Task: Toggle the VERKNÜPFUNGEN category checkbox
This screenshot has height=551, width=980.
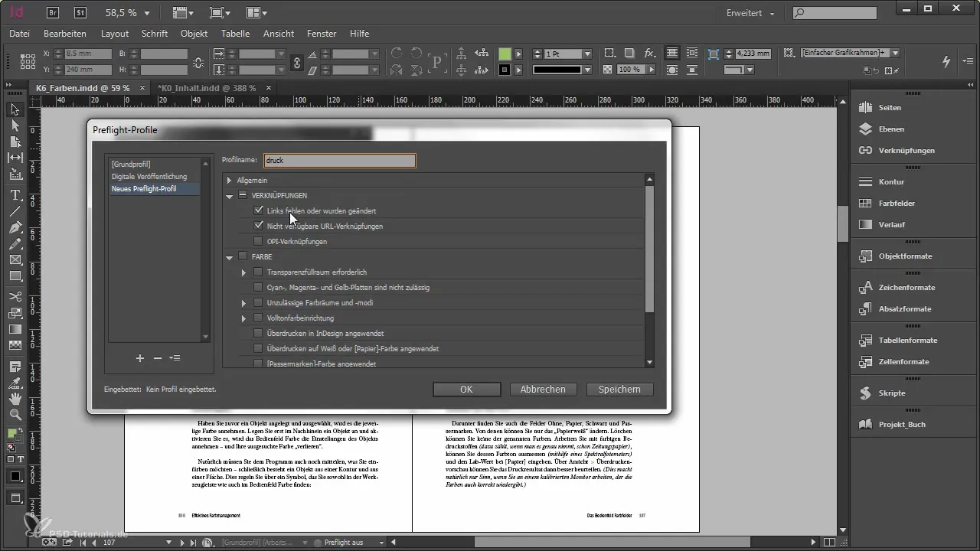Action: pos(243,195)
